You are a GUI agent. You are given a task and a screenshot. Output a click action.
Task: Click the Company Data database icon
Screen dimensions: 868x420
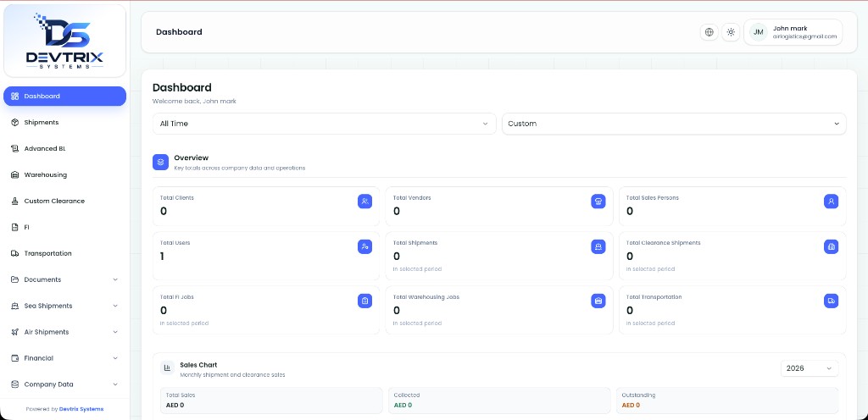pos(15,384)
